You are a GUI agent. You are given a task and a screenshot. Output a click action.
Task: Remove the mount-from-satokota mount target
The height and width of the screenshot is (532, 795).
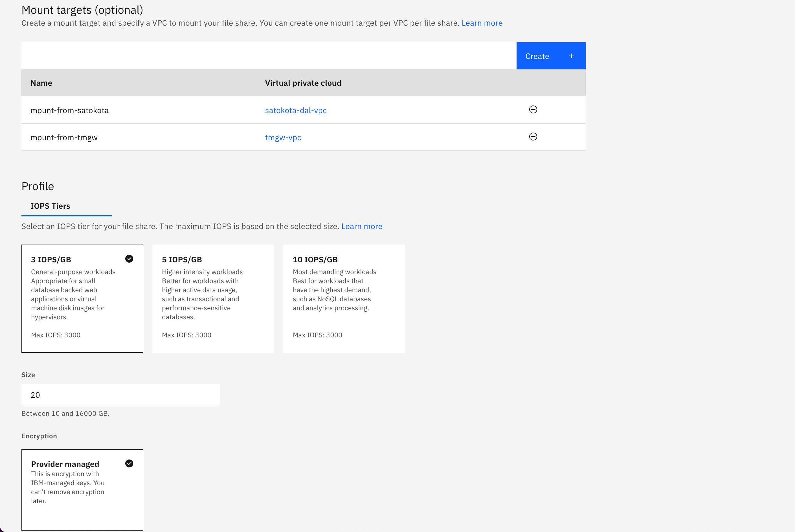[x=533, y=110]
